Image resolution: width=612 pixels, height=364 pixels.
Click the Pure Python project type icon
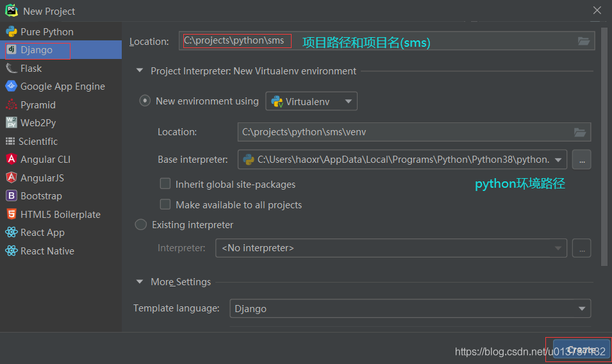coord(11,31)
